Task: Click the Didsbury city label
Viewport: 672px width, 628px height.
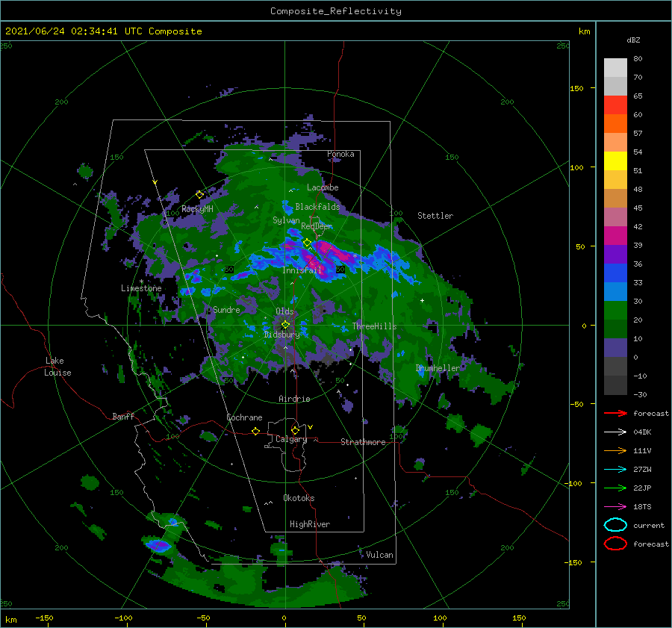Action: click(282, 335)
